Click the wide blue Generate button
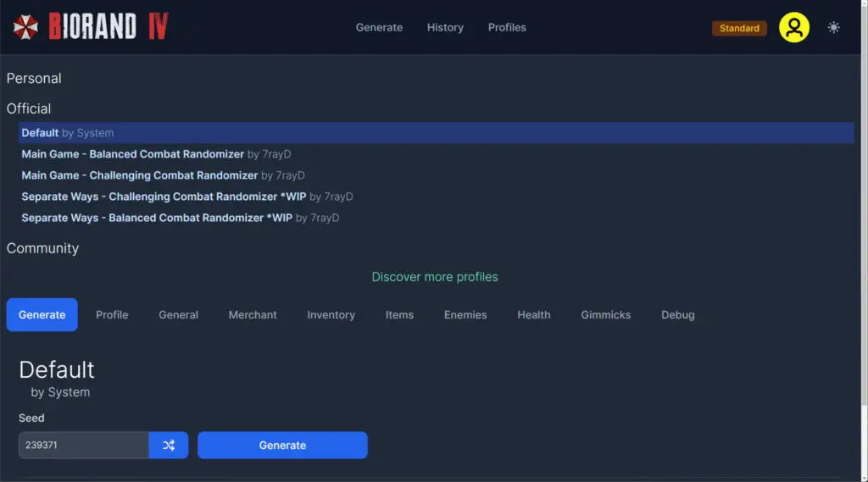The width and height of the screenshot is (868, 482). [x=282, y=445]
